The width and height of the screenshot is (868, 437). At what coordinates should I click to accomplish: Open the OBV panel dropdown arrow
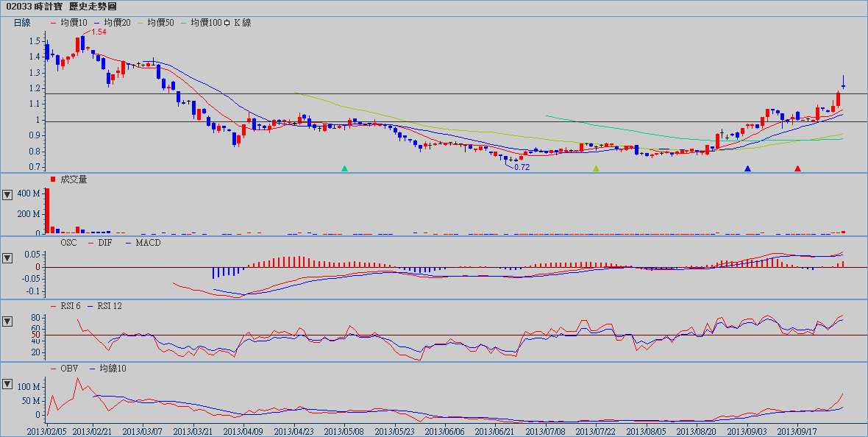coord(8,384)
